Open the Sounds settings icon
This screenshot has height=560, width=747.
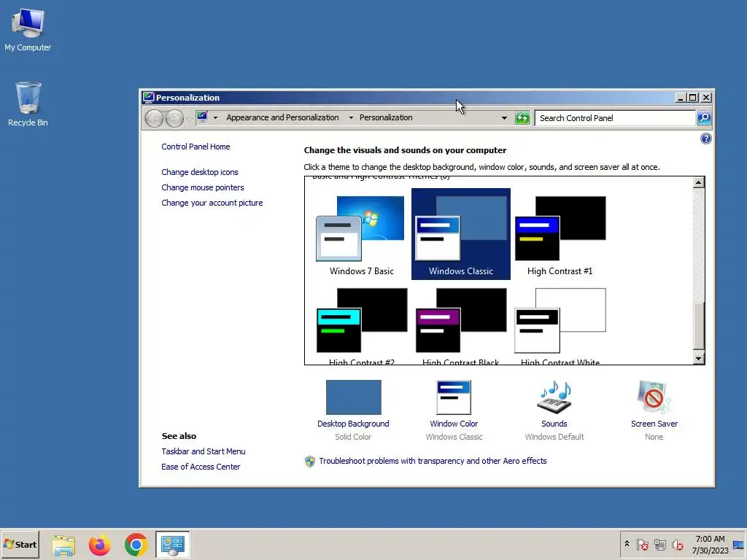[554, 397]
